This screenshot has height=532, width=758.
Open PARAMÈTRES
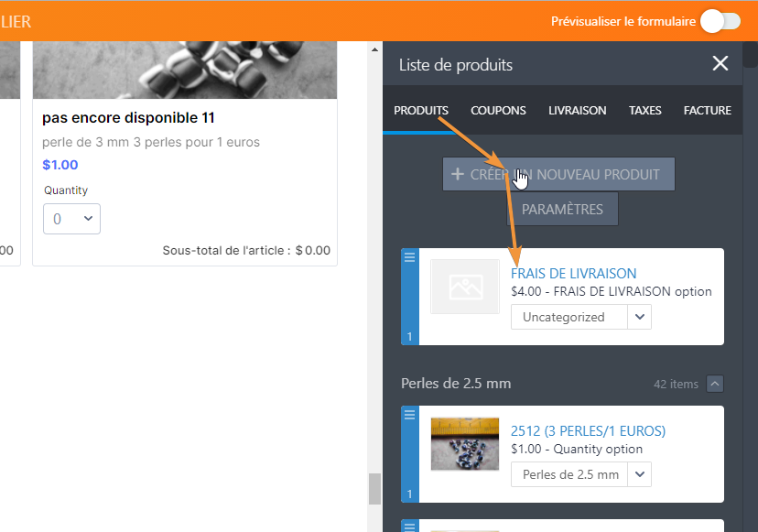[561, 209]
